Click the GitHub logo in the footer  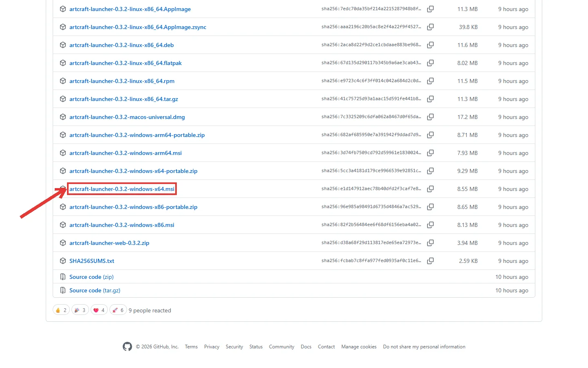[127, 347]
